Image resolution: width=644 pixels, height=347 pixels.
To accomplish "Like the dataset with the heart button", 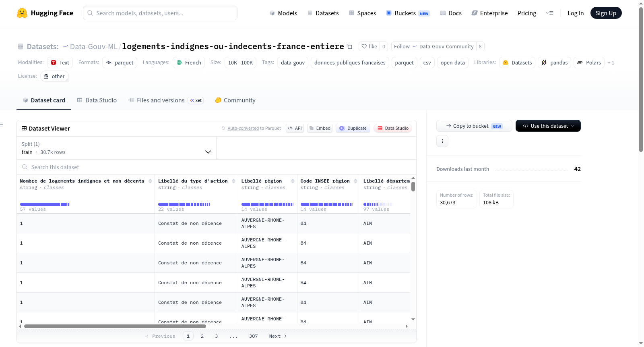I will pyautogui.click(x=369, y=46).
